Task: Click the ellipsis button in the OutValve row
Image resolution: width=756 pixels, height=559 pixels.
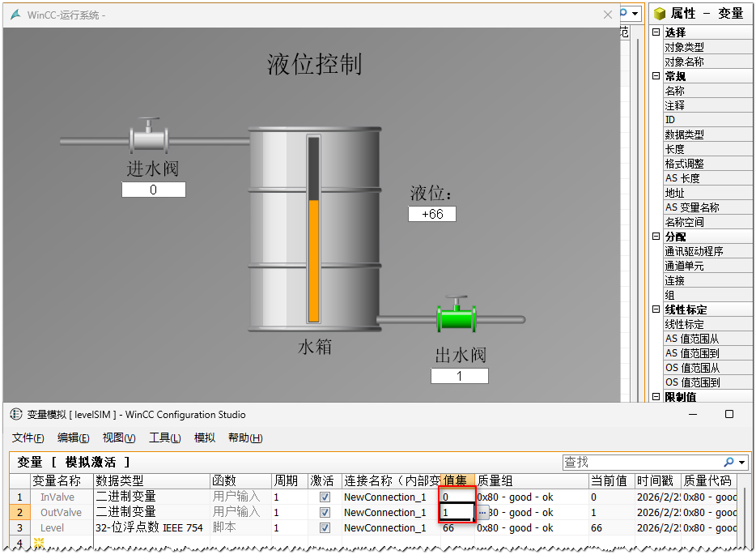Action: click(482, 513)
